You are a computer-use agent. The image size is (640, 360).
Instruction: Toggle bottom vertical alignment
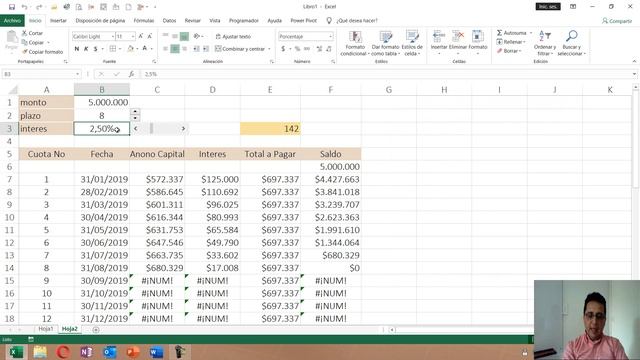click(x=184, y=36)
